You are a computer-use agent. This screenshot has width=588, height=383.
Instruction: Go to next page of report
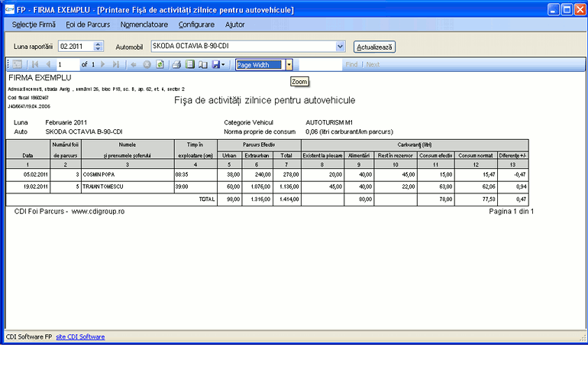[x=103, y=64]
